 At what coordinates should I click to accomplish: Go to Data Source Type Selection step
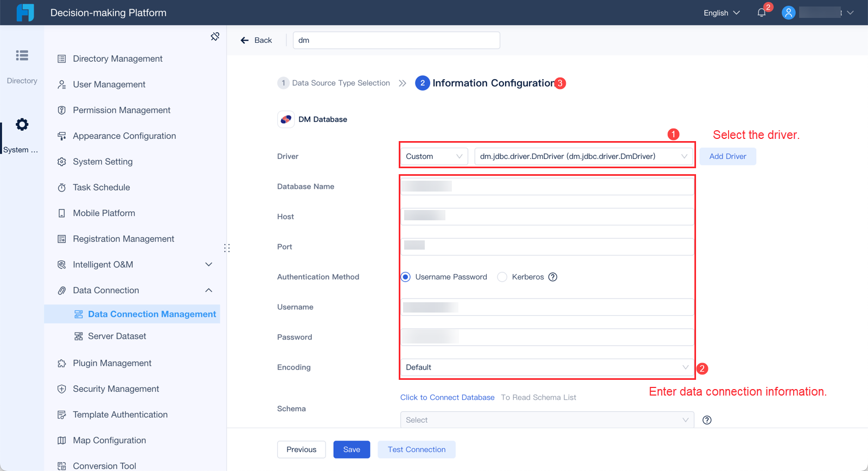(x=334, y=83)
